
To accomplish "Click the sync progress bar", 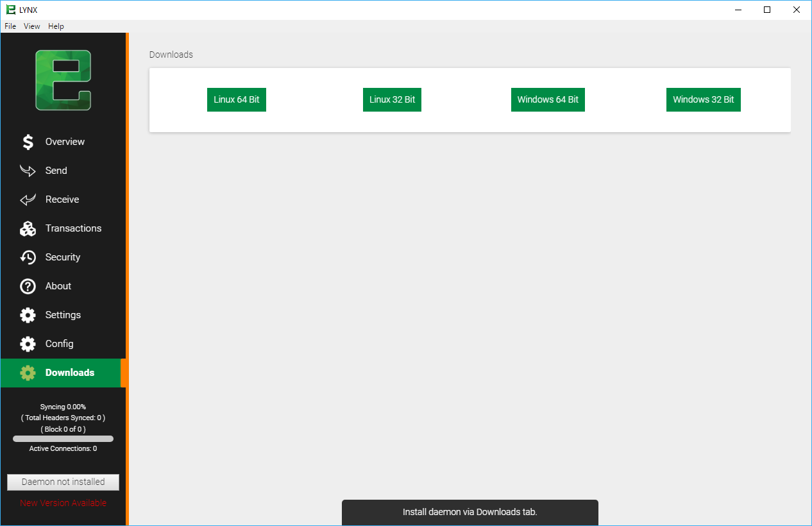I will 63,439.
